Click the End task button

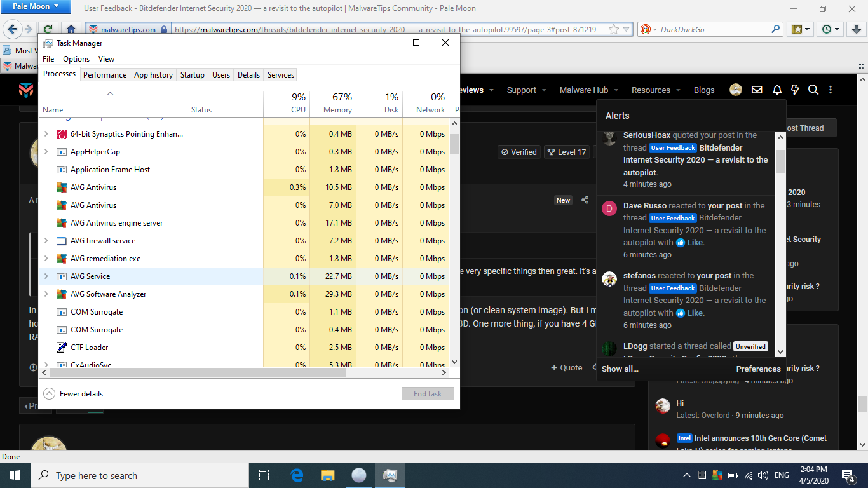(x=428, y=394)
